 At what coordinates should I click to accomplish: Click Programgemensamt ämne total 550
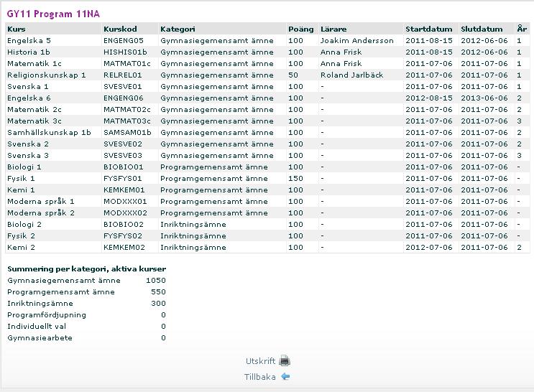158,292
